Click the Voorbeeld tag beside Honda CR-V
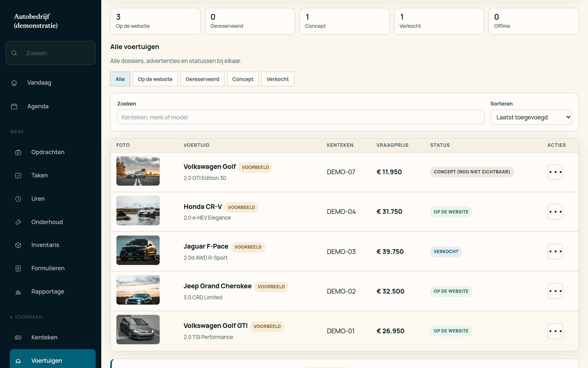This screenshot has width=588, height=368. point(241,207)
